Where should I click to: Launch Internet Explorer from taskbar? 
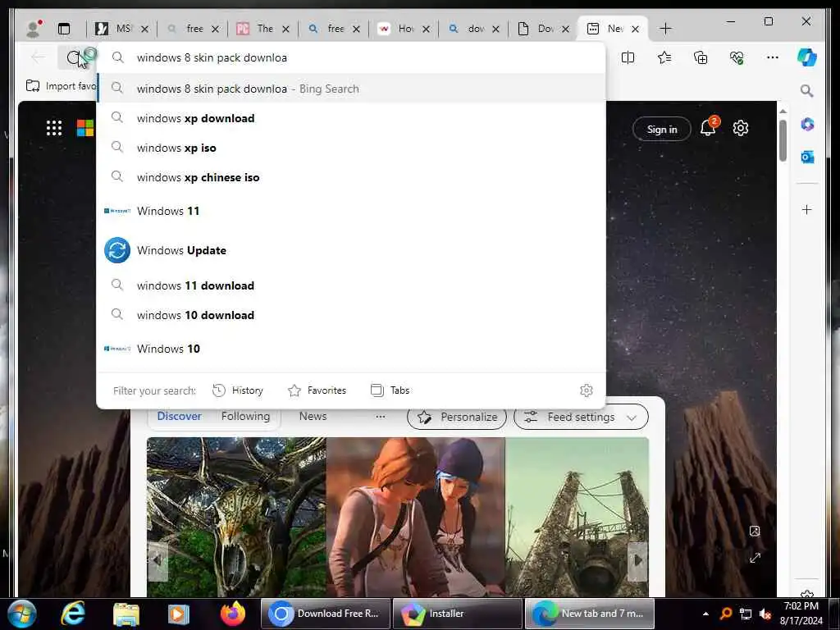73,614
